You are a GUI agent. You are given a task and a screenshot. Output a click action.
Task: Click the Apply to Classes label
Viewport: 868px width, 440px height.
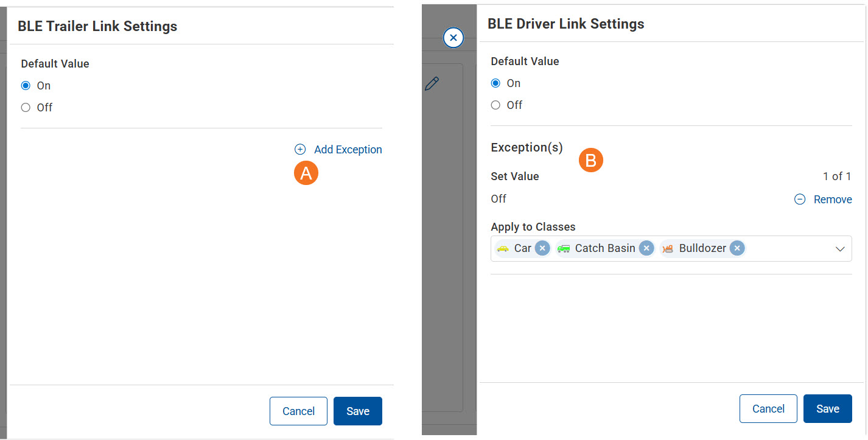[533, 227]
